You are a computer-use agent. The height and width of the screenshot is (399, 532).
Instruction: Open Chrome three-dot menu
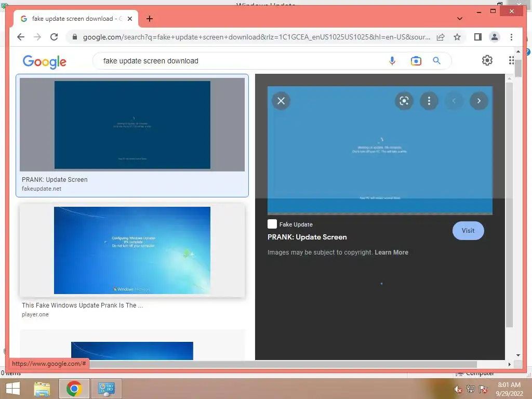pos(511,37)
